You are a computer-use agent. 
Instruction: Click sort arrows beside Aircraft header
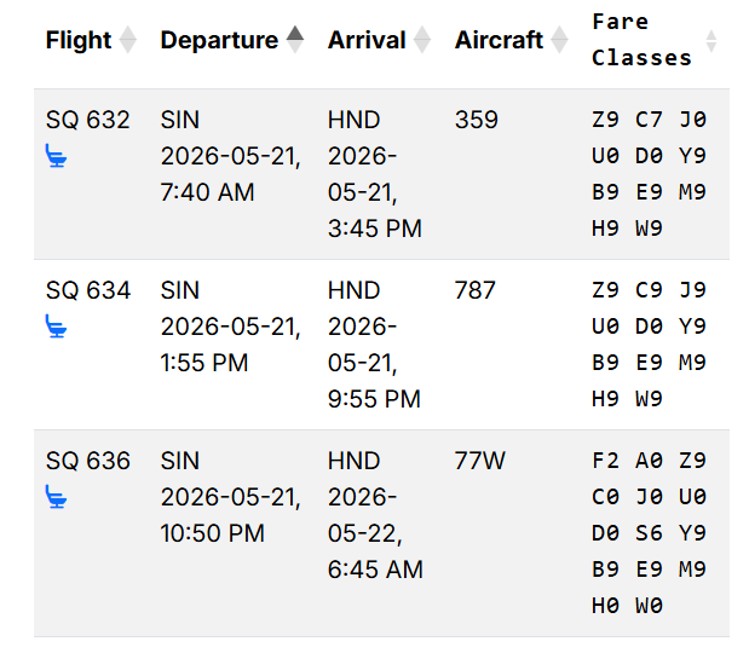point(558,40)
